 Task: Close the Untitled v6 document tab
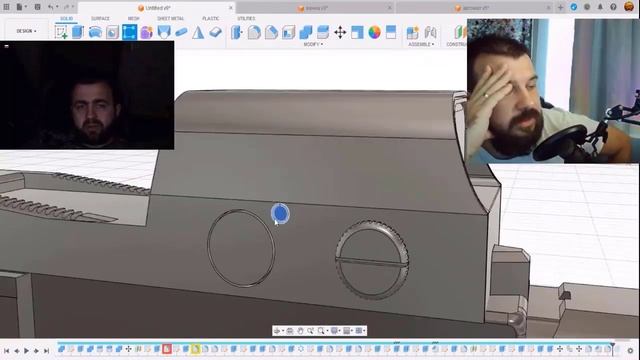[231, 8]
